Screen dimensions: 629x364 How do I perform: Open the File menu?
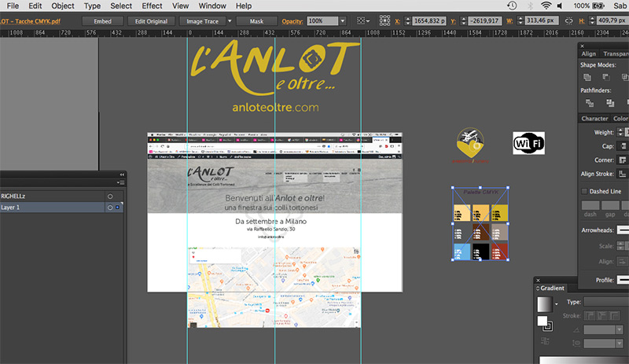[x=13, y=6]
